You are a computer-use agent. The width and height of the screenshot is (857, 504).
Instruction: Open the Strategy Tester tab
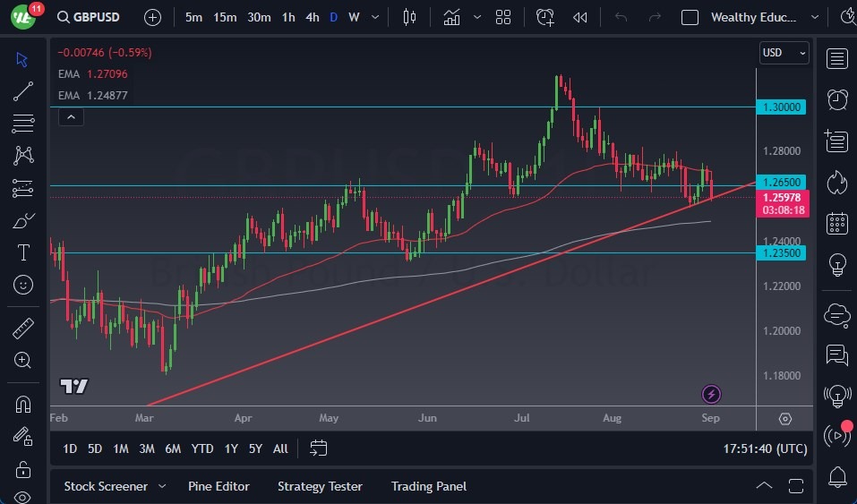click(320, 486)
